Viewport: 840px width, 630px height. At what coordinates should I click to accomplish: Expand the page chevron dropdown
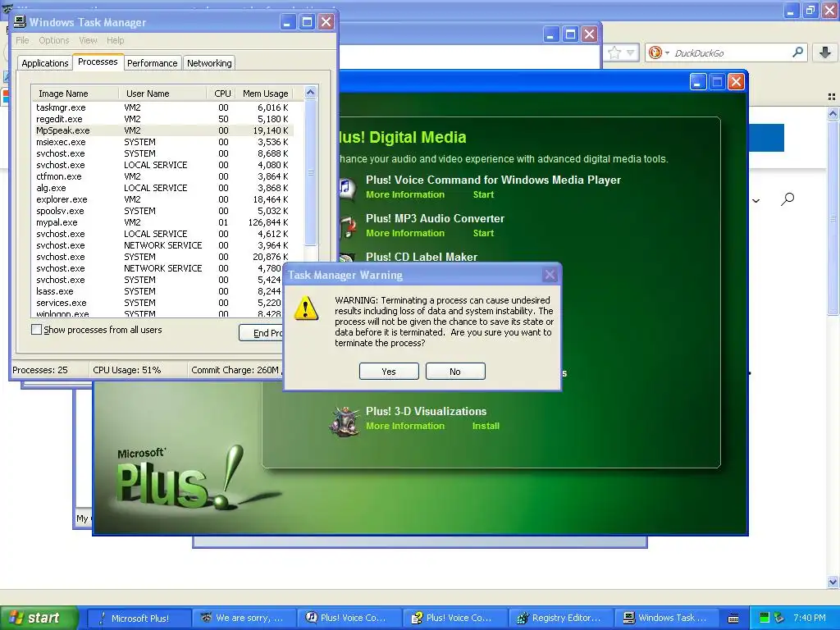[756, 201]
